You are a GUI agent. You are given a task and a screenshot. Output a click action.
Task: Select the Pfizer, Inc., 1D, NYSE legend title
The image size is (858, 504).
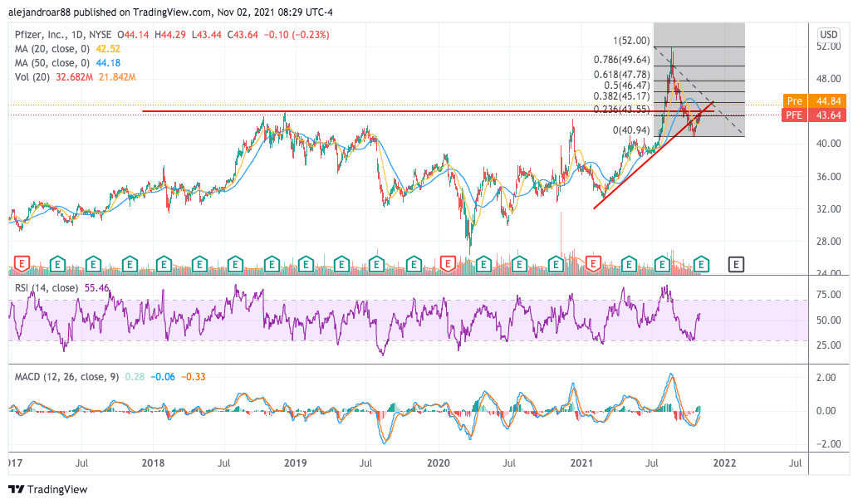point(63,35)
